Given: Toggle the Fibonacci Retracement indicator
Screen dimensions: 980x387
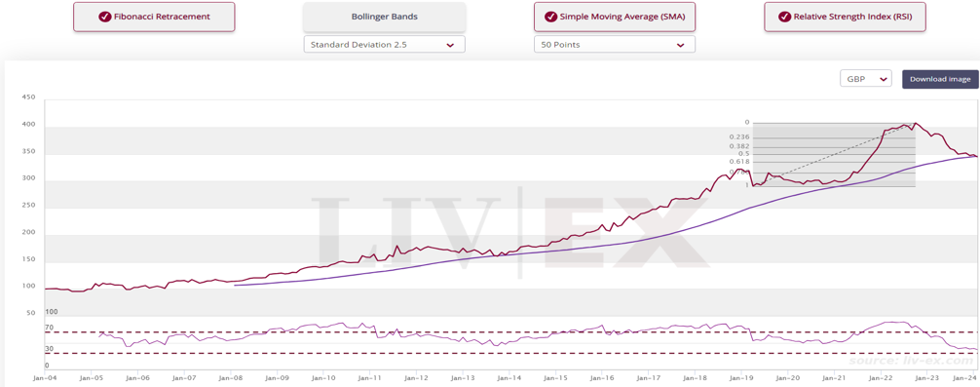Looking at the screenshot, I should pyautogui.click(x=154, y=17).
